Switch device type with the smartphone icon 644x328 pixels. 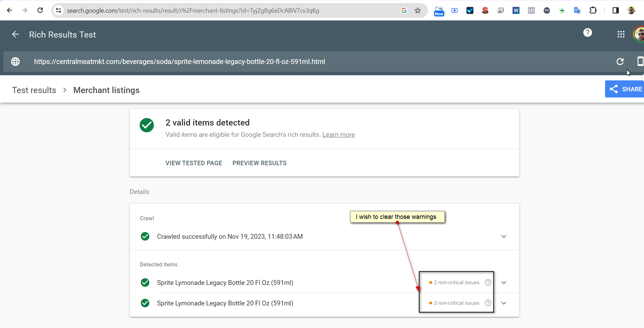click(640, 62)
